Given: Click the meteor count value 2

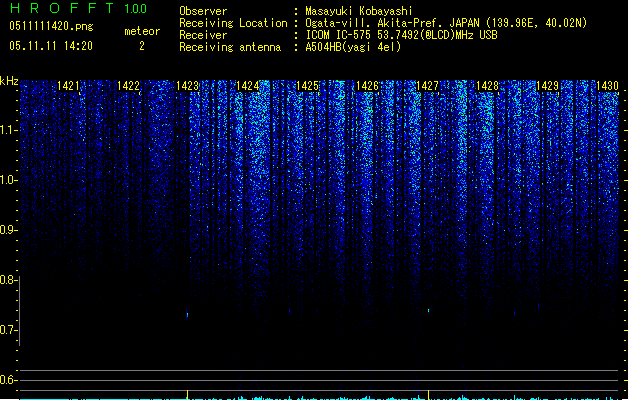Looking at the screenshot, I should pyautogui.click(x=142, y=46).
